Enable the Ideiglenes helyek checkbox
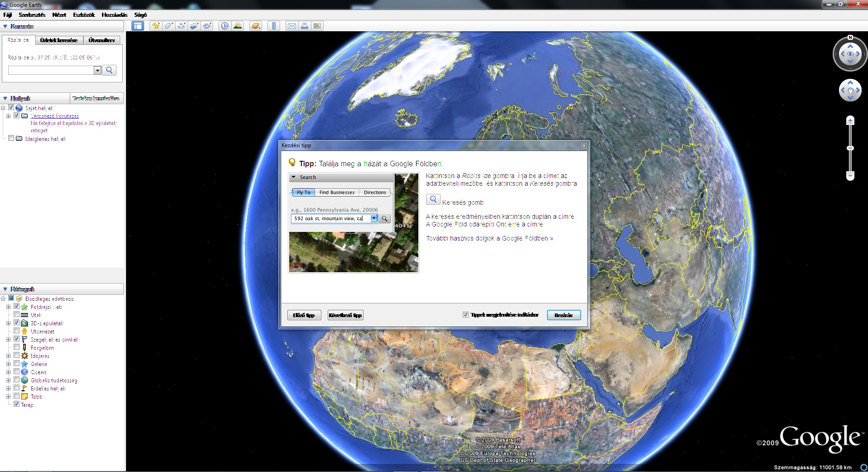The width and height of the screenshot is (868, 472). (11, 139)
